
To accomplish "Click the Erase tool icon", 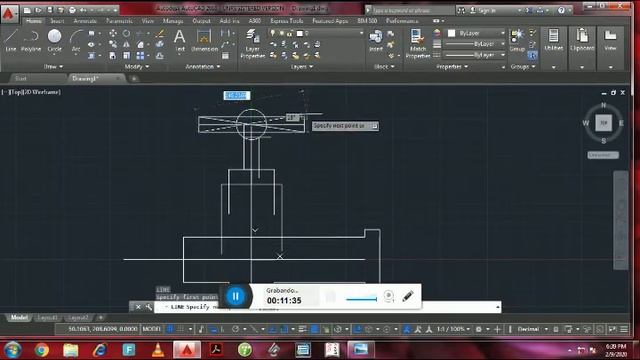I will pos(160,33).
